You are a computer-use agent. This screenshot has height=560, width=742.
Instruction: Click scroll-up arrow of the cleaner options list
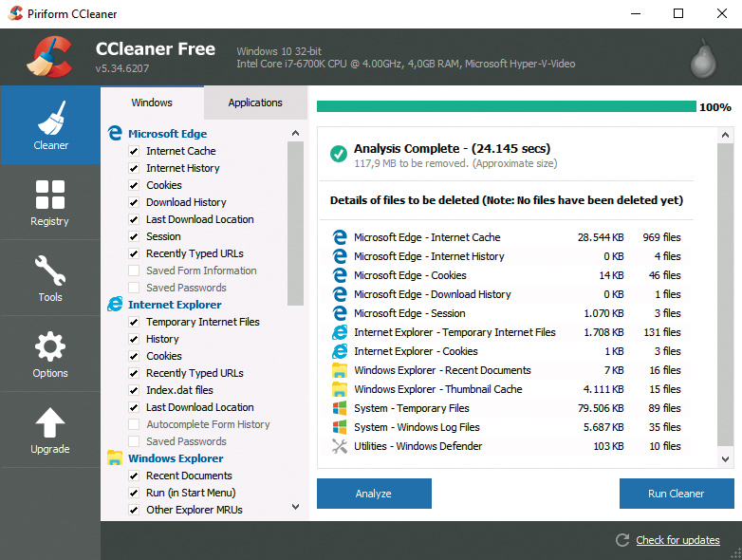tap(295, 133)
